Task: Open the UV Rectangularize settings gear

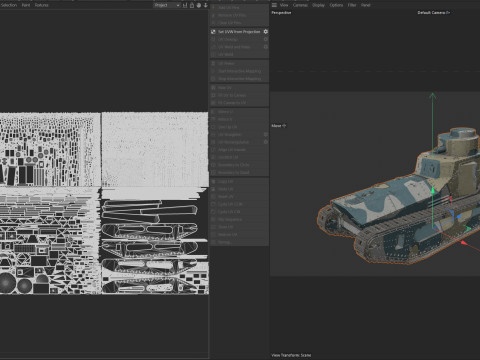Action: (266, 142)
